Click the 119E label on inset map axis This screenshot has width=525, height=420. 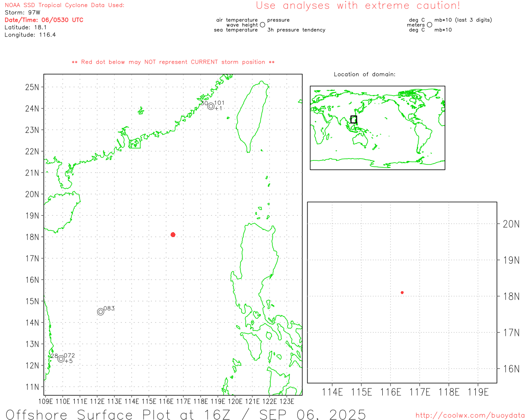[478, 392]
